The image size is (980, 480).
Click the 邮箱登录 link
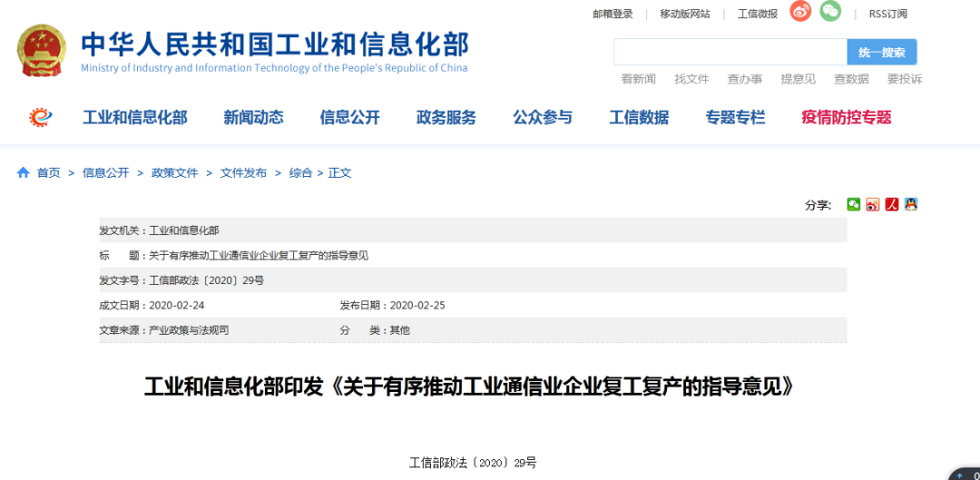(x=612, y=14)
